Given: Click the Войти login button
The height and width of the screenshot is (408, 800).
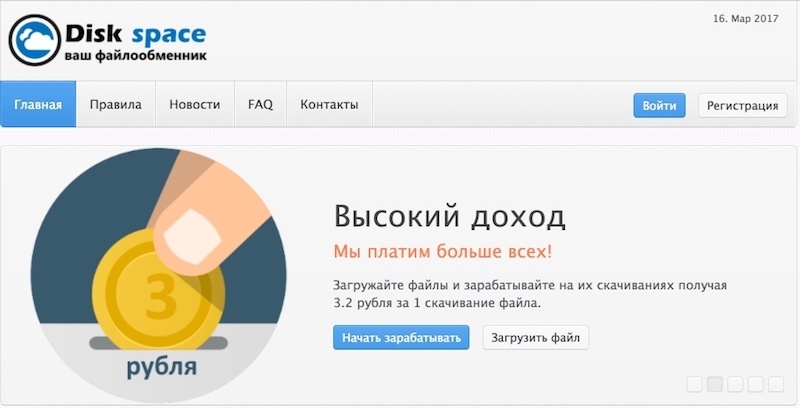Looking at the screenshot, I should point(659,106).
